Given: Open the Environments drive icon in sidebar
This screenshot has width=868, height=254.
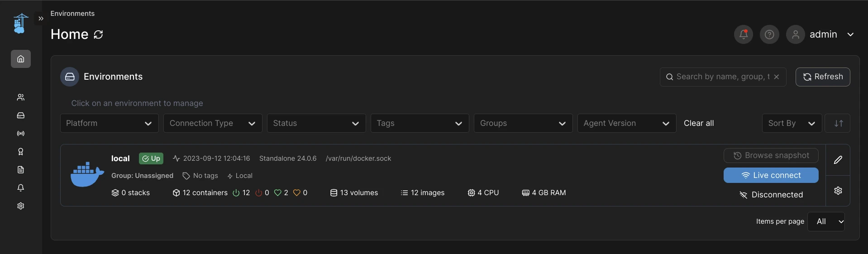Looking at the screenshot, I should [x=21, y=115].
